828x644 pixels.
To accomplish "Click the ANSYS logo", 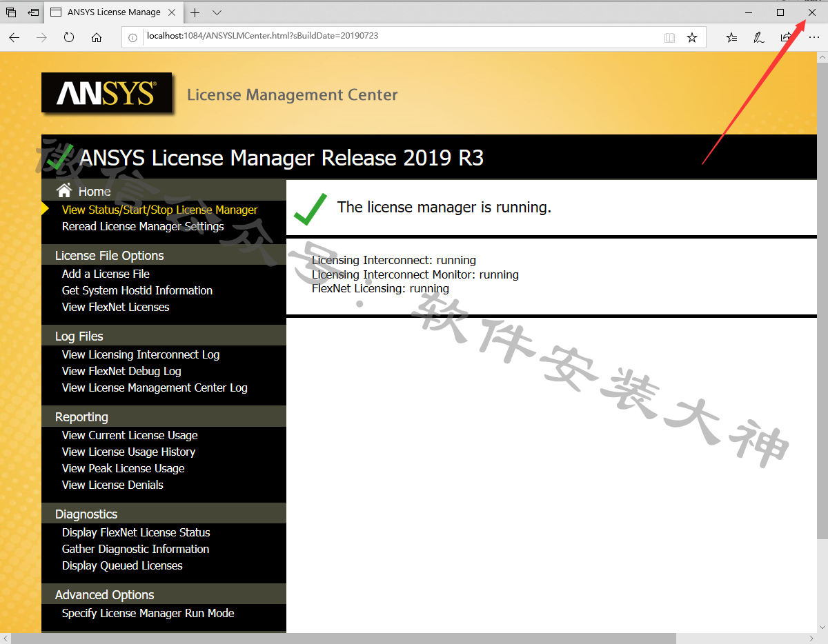I will point(106,93).
